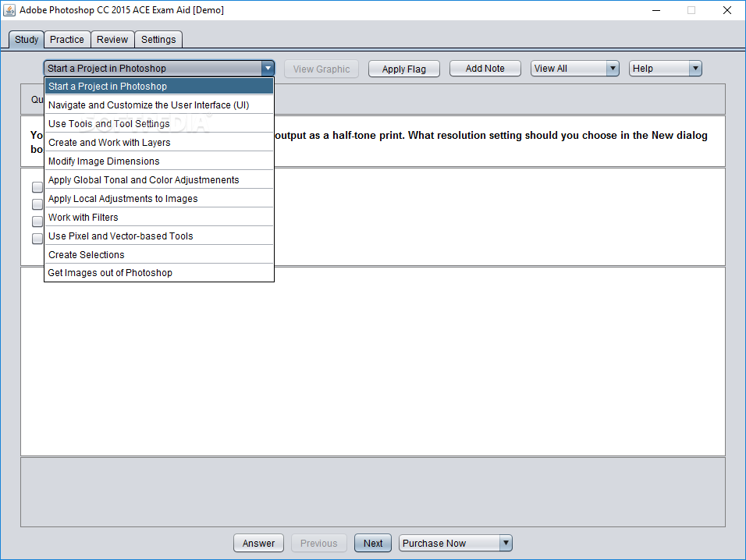The width and height of the screenshot is (746, 560).
Task: Choose 'Get Images out of Photoshop'
Action: 159,273
